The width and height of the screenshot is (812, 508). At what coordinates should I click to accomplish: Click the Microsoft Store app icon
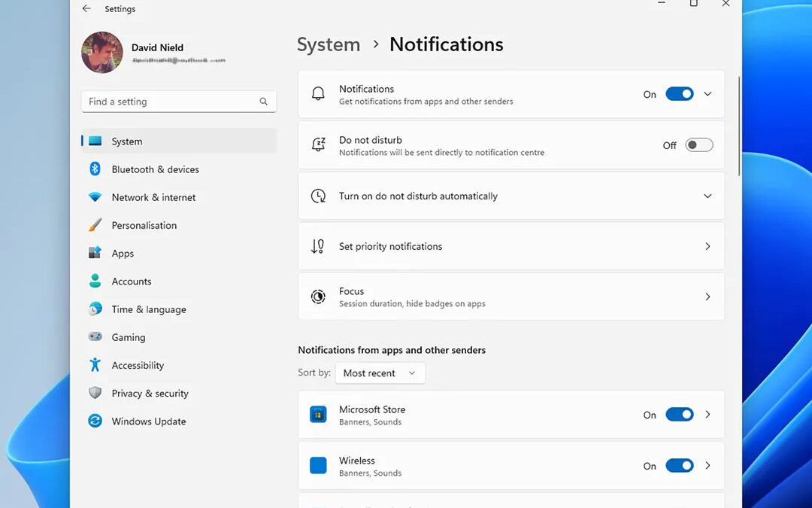(318, 415)
